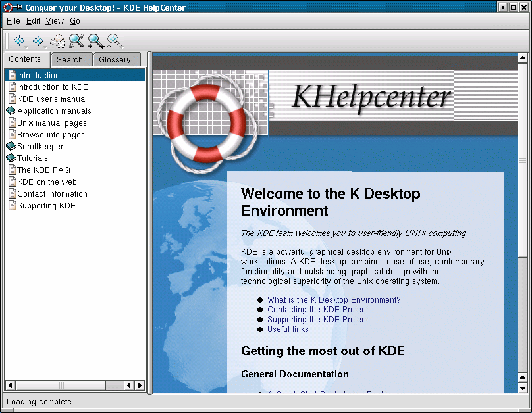Switch to the Glossary tab
The width and height of the screenshot is (532, 413).
[x=115, y=60]
